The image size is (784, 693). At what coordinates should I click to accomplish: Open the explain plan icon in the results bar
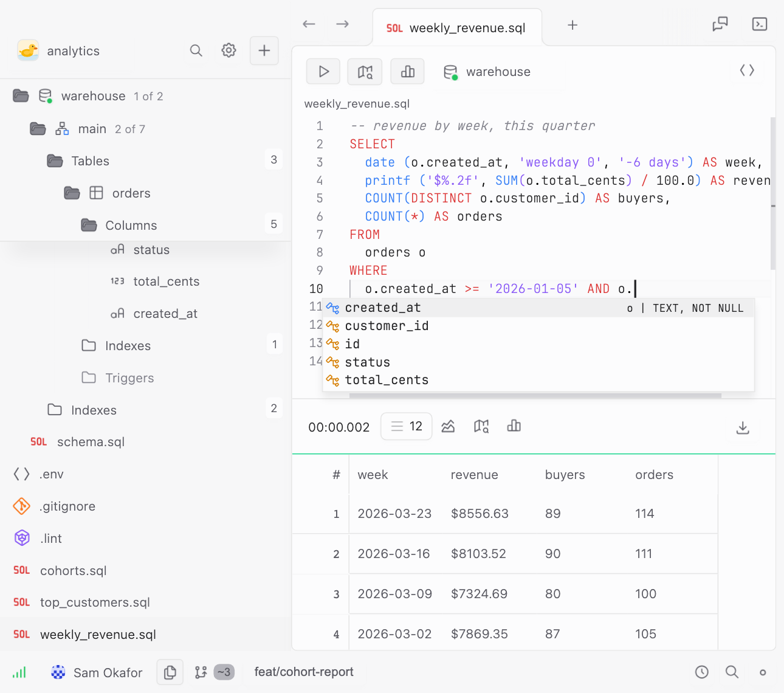[x=481, y=426]
